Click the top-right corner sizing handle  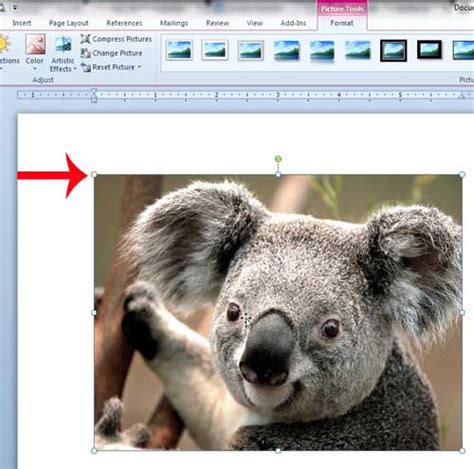[x=462, y=174]
